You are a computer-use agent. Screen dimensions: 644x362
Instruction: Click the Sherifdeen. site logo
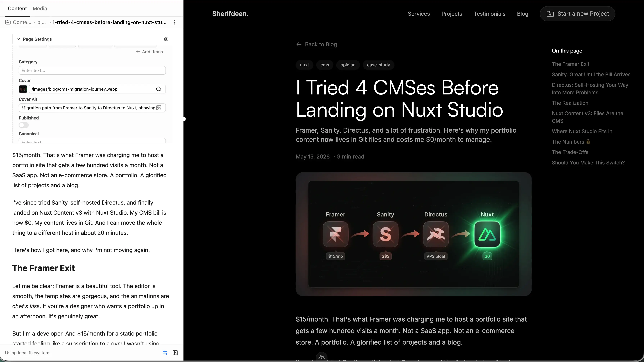tap(230, 14)
